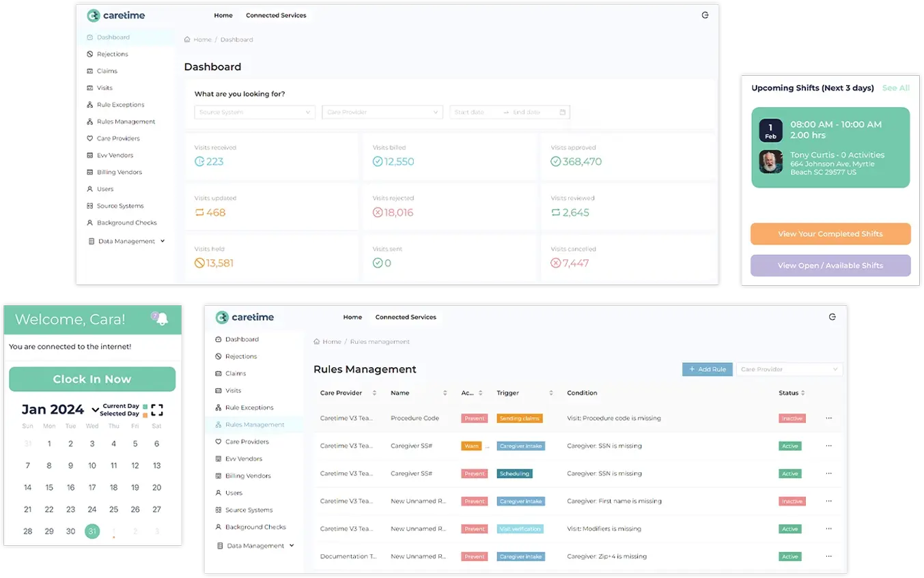Image resolution: width=924 pixels, height=578 pixels.
Task: Click Evv Vendors icon in Rules Management window
Action: 219,459
